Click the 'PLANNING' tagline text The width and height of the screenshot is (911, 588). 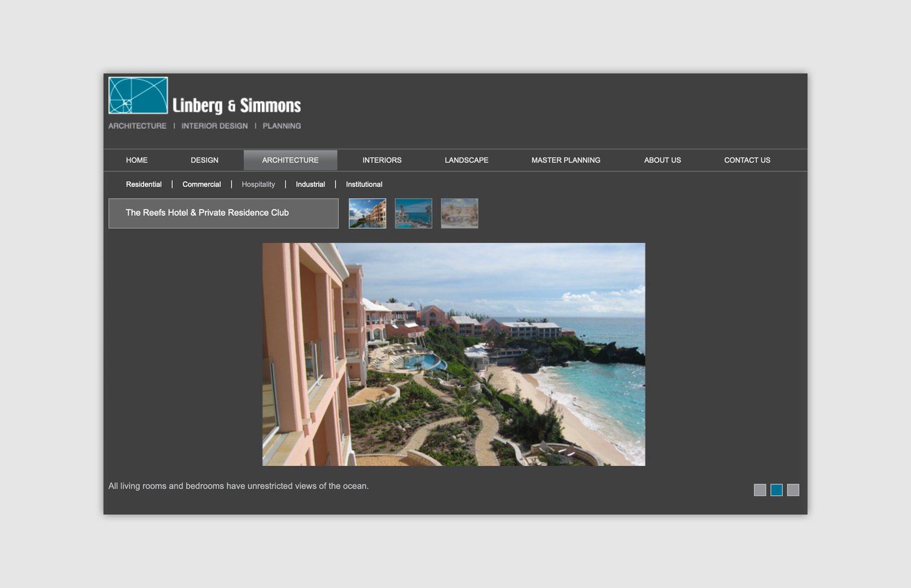(282, 126)
